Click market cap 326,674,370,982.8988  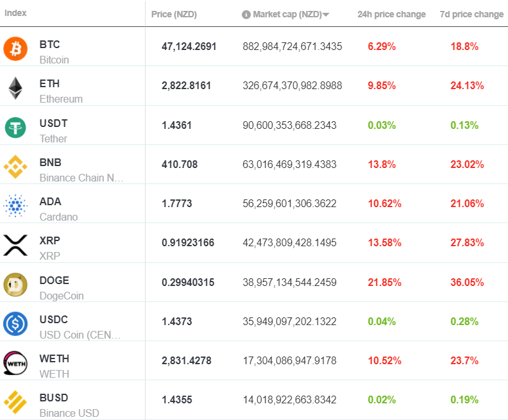click(x=292, y=85)
